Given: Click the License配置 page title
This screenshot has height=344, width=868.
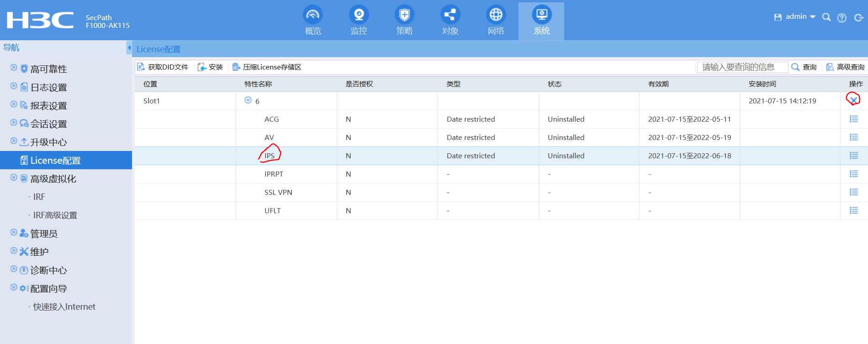Looking at the screenshot, I should pyautogui.click(x=159, y=49).
